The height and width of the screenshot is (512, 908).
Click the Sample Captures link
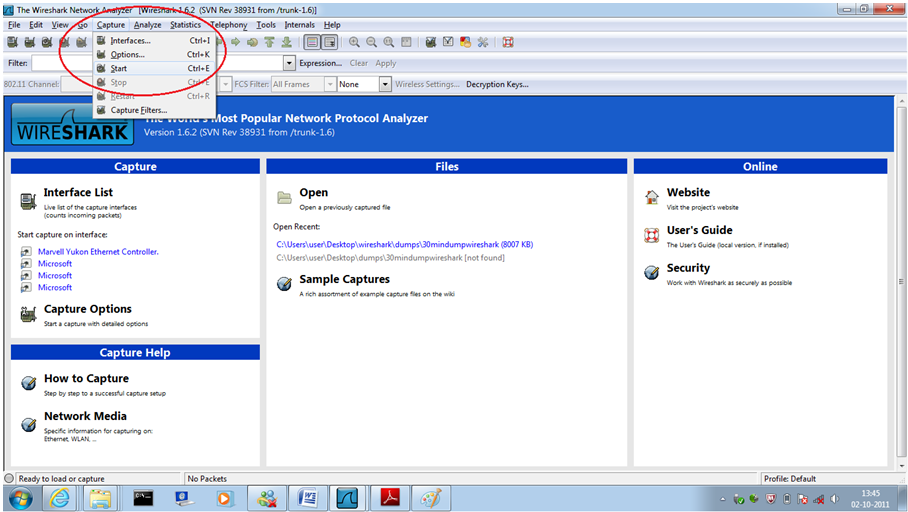344,279
